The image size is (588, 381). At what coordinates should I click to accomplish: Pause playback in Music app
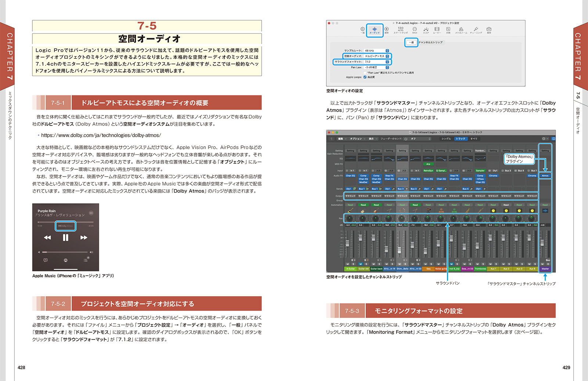pyautogui.click(x=65, y=237)
